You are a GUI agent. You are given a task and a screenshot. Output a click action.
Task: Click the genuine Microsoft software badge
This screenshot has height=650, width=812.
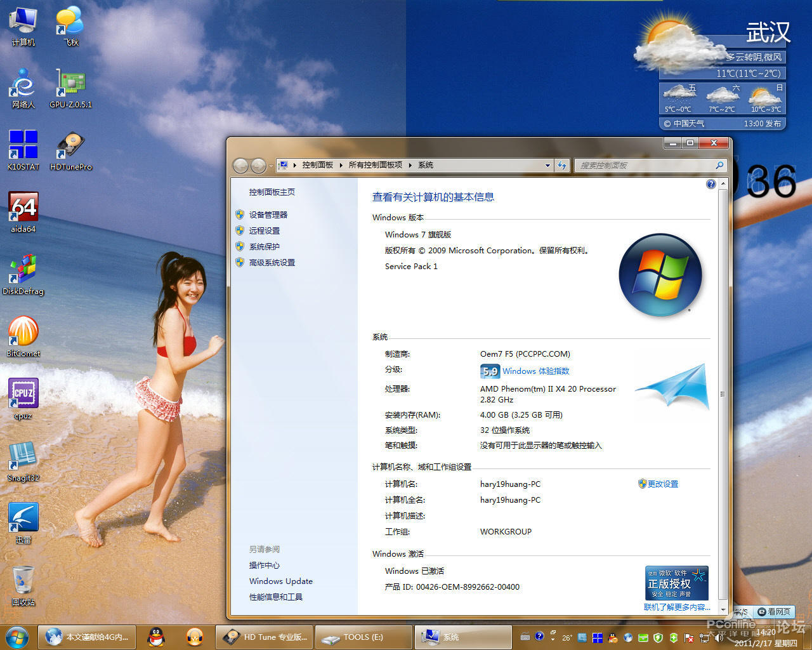(677, 583)
